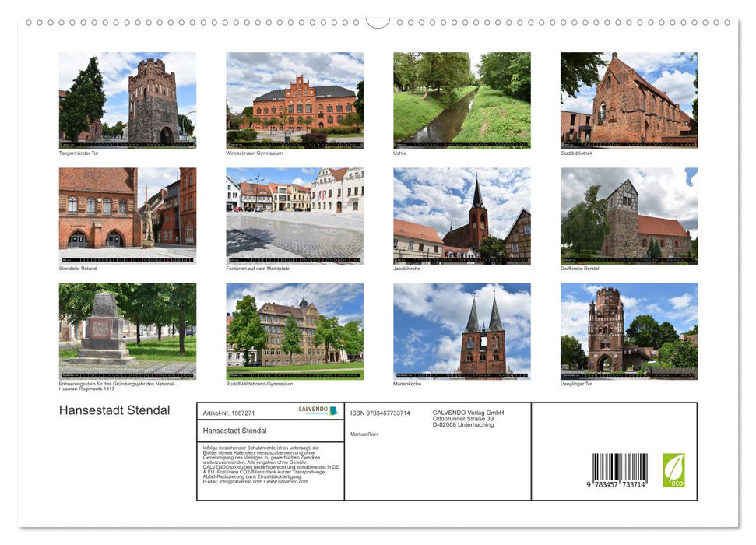Expand the date strip on Fontänen auf dem Marktplatz
The height and width of the screenshot is (545, 756).
point(295,258)
